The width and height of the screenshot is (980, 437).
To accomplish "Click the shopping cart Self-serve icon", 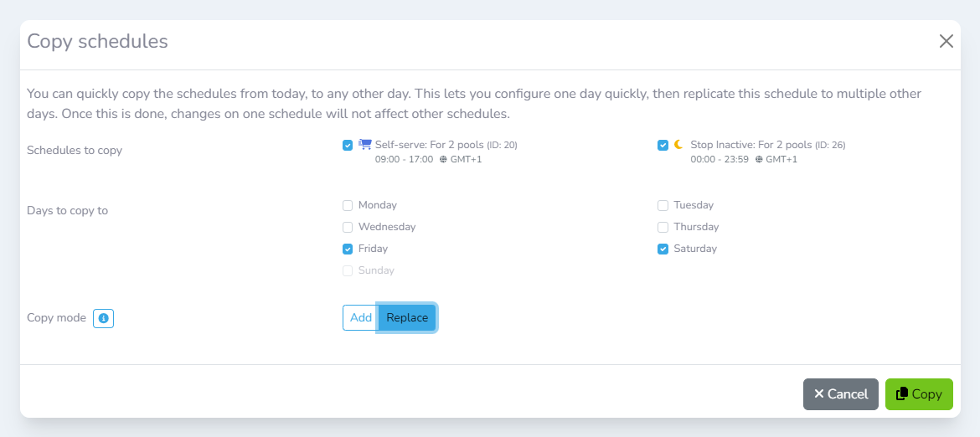I will [365, 144].
